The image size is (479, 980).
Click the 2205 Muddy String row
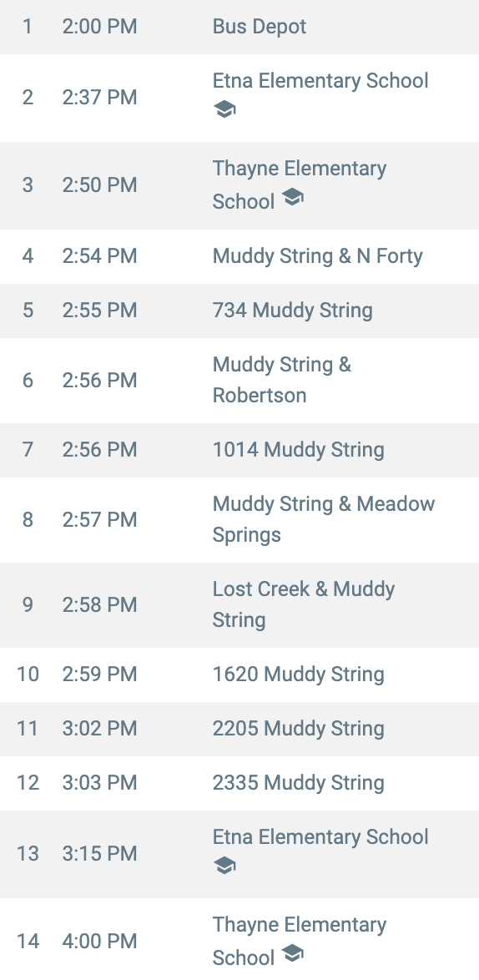[239, 729]
